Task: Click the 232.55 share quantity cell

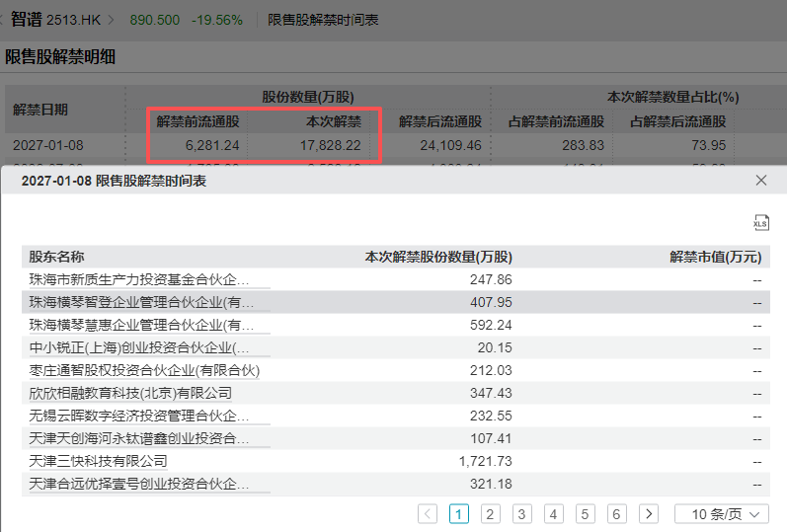Action: pyautogui.click(x=491, y=416)
